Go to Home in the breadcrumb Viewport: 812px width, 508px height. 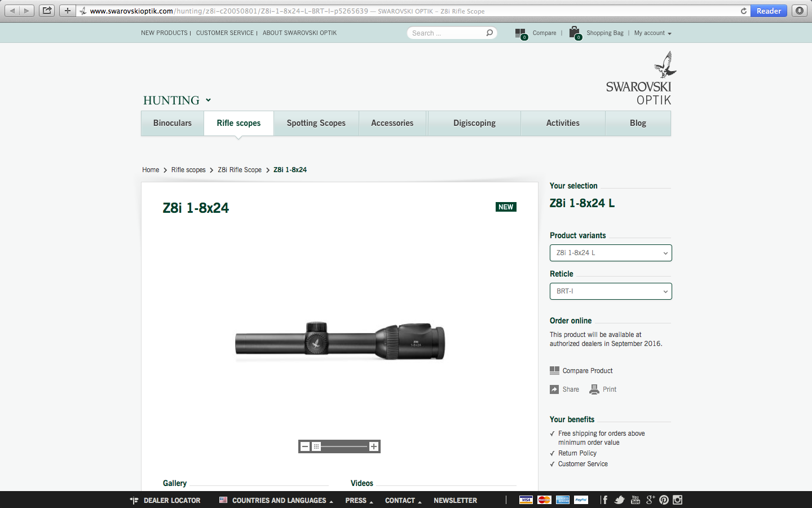[x=151, y=170]
